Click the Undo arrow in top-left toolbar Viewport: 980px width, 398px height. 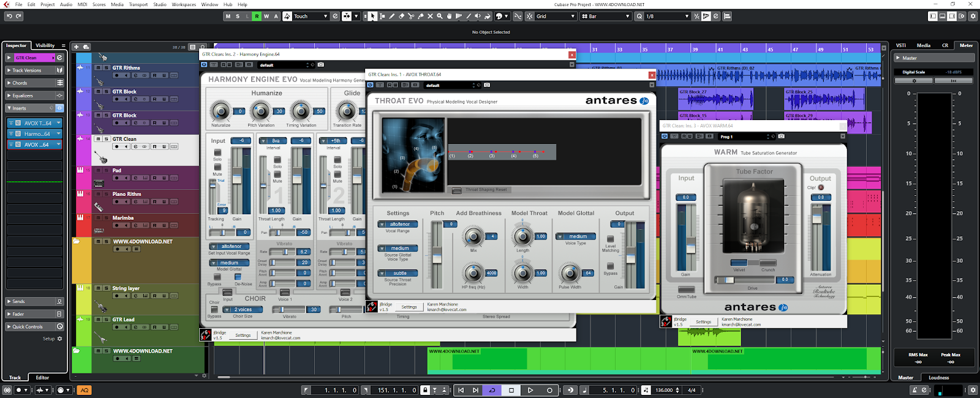(9, 16)
